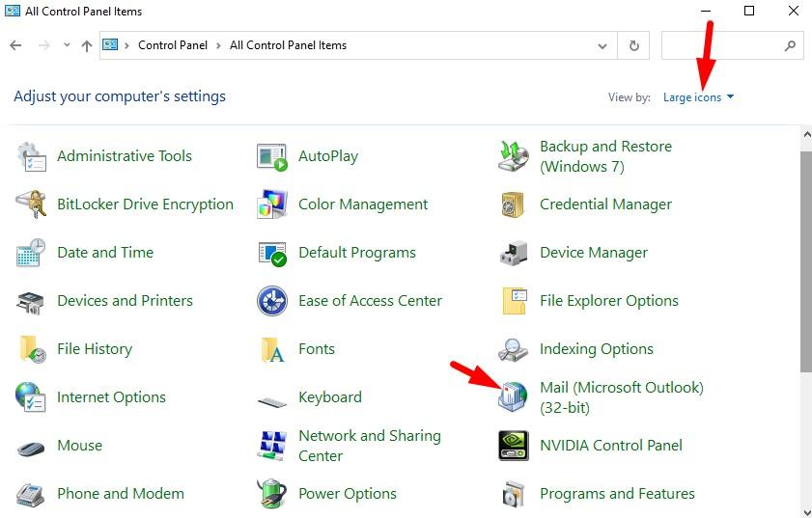Open the NVIDIA Control Panel icon
This screenshot has height=518, width=812.
[514, 446]
